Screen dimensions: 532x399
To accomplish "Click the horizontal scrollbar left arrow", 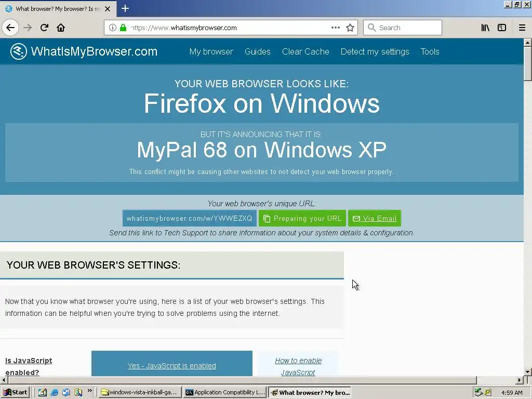I will coord(4,380).
